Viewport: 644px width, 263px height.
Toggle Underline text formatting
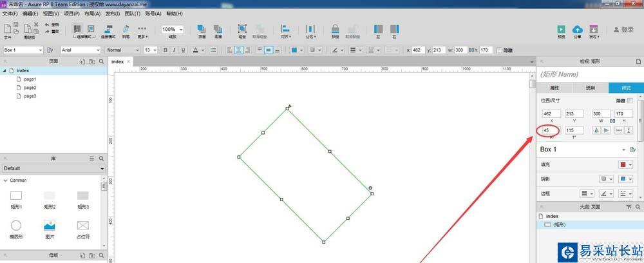coord(183,50)
